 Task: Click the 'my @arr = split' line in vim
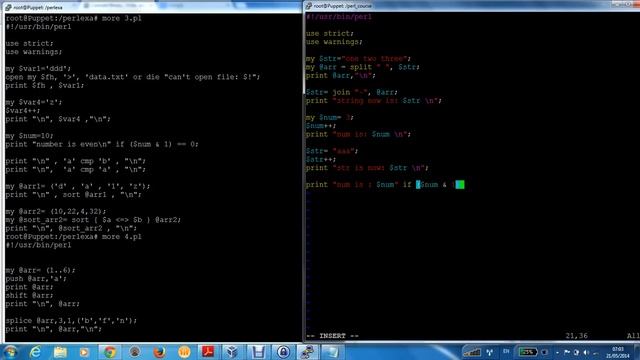pyautogui.click(x=363, y=67)
